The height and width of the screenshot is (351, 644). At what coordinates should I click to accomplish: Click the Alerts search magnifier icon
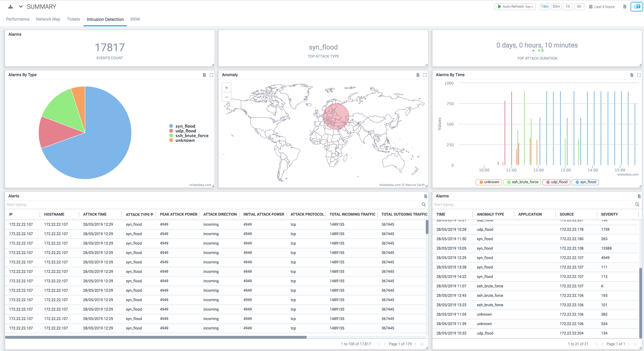click(x=424, y=204)
